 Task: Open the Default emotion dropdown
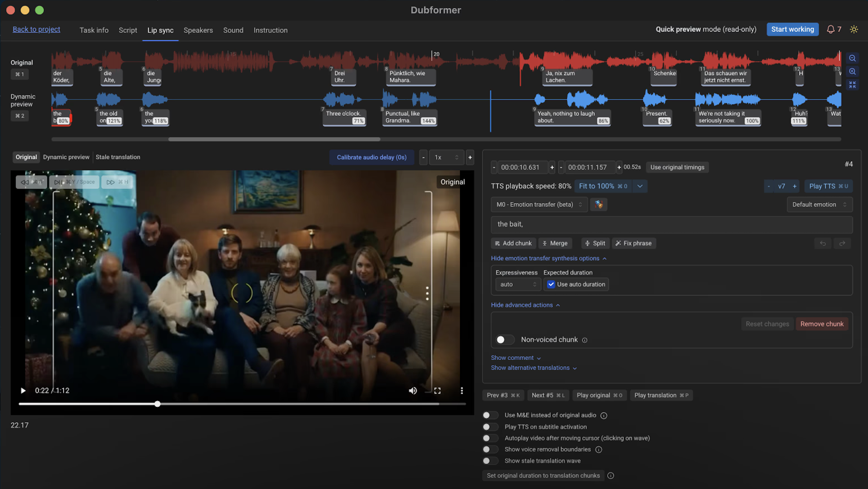(819, 205)
